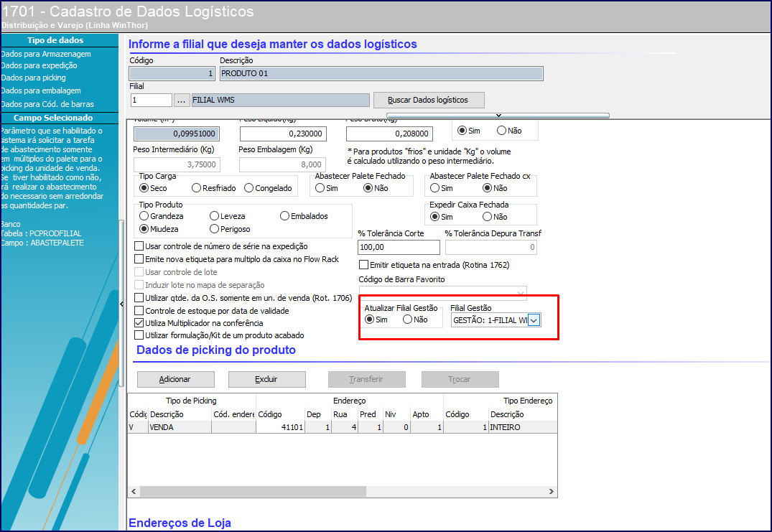Screen dimensions: 772x532
Task: Select Congelado in Tipo Carga
Action: coord(268,188)
